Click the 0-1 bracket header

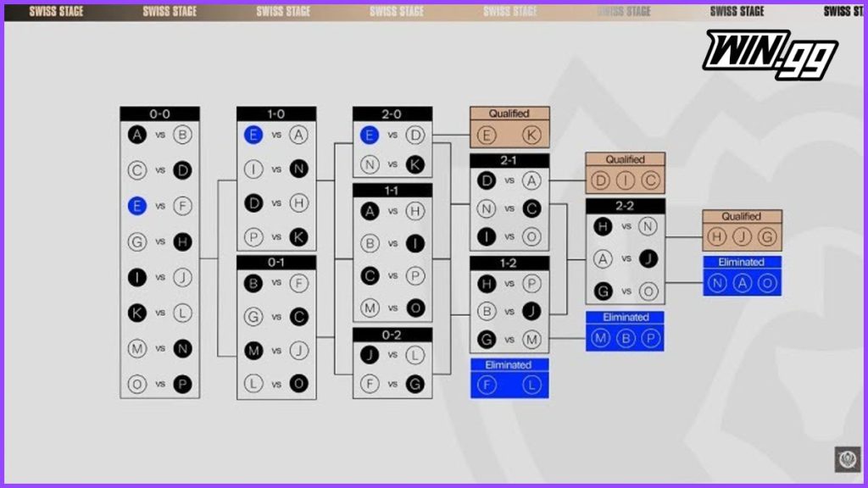[276, 263]
